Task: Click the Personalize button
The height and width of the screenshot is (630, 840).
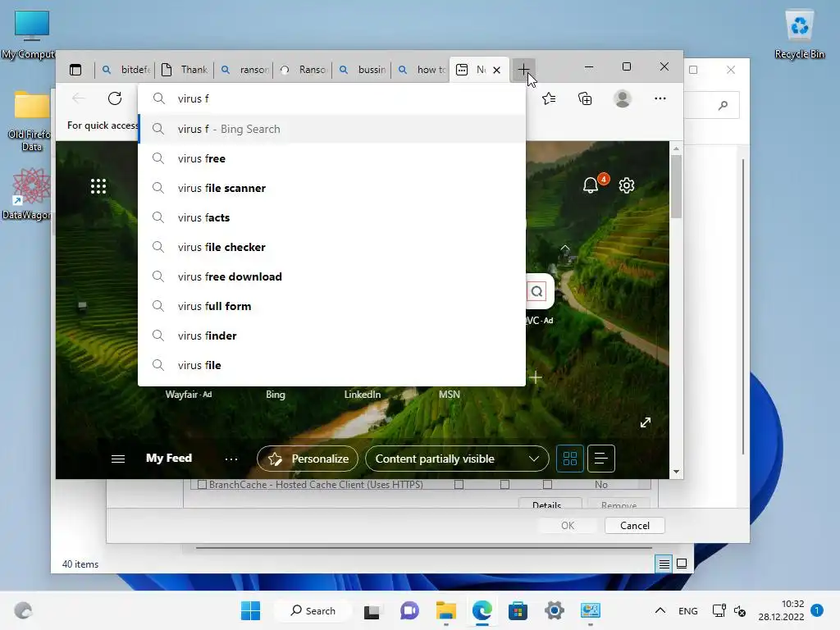Action: 308,459
